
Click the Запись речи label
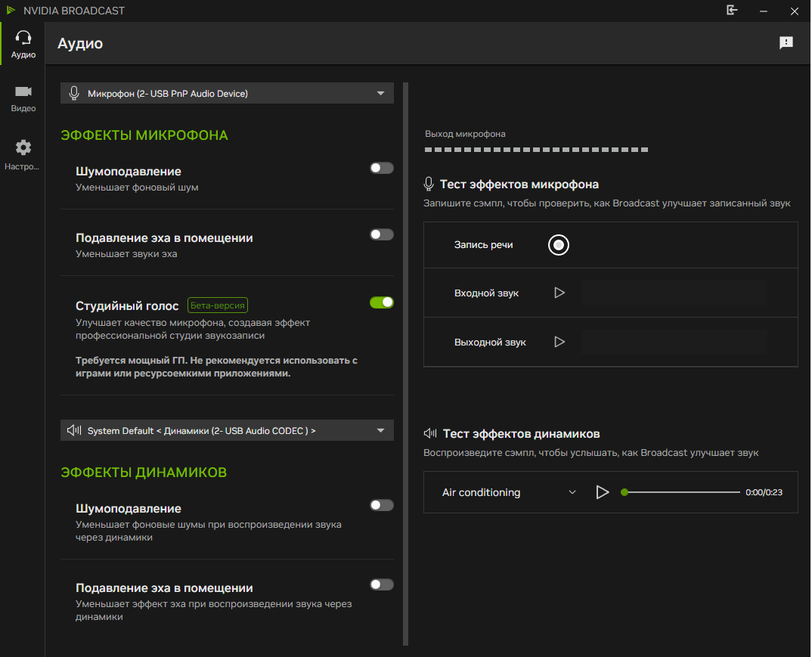483,245
